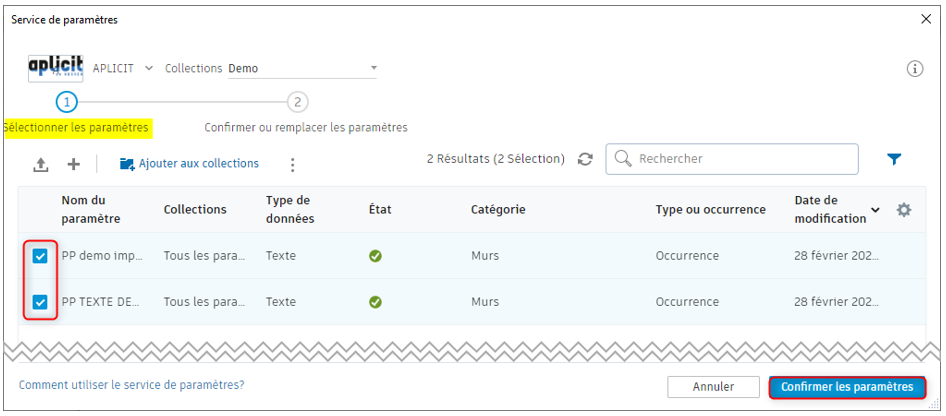Click the upload parameters icon
The width and height of the screenshot is (946, 416).
41,164
